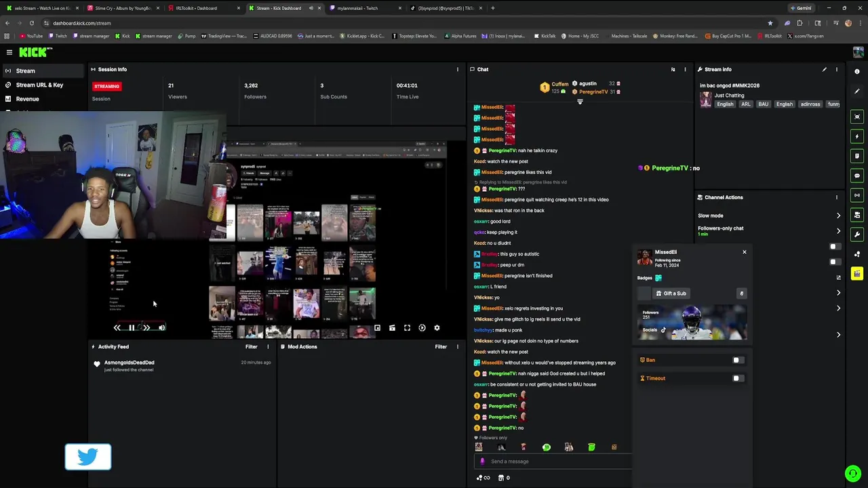This screenshot has height=488, width=868.
Task: Toggle Timeout switch for MissedEli
Action: click(x=738, y=378)
